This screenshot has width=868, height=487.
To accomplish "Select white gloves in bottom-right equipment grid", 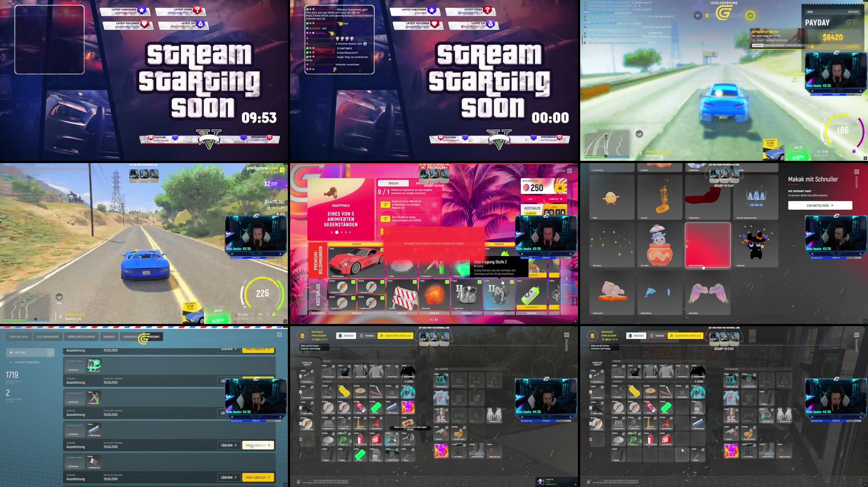I will click(784, 415).
